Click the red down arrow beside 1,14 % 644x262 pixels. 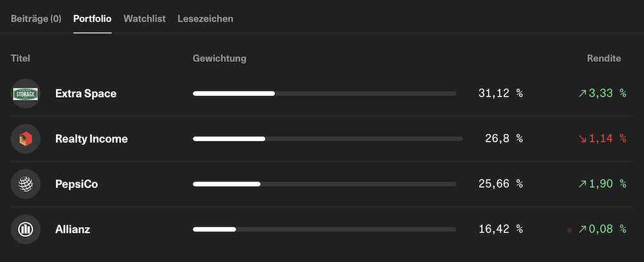pos(582,139)
